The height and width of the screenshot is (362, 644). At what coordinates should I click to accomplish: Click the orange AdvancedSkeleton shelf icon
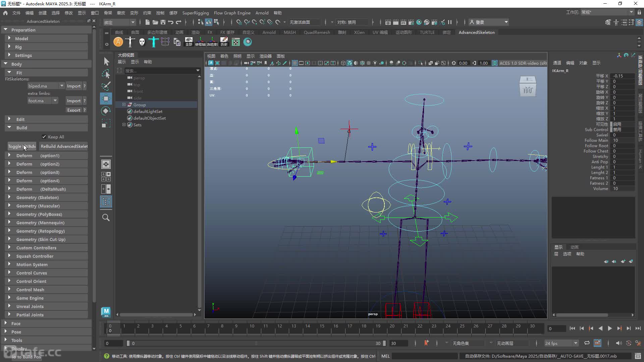pyautogui.click(x=118, y=42)
